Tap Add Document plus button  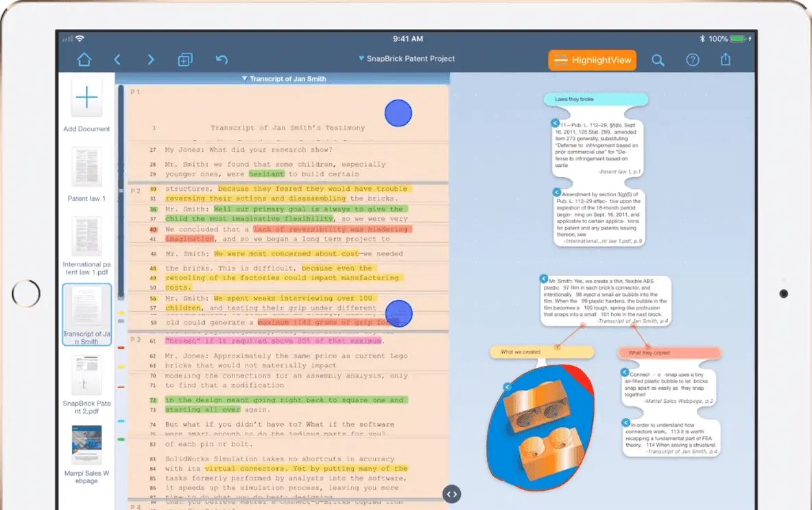point(86,97)
